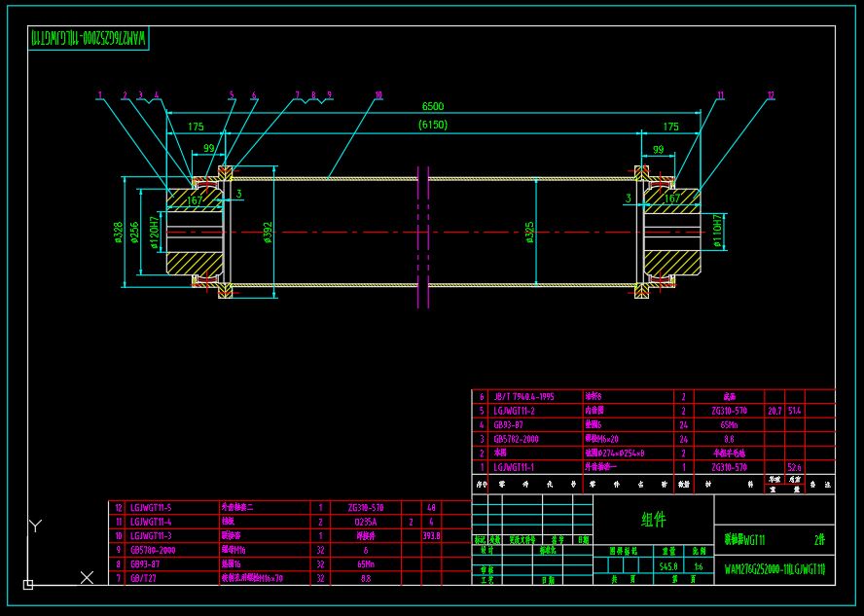Click the UCS origin icon
The width and height of the screenshot is (864, 616).
28,585
